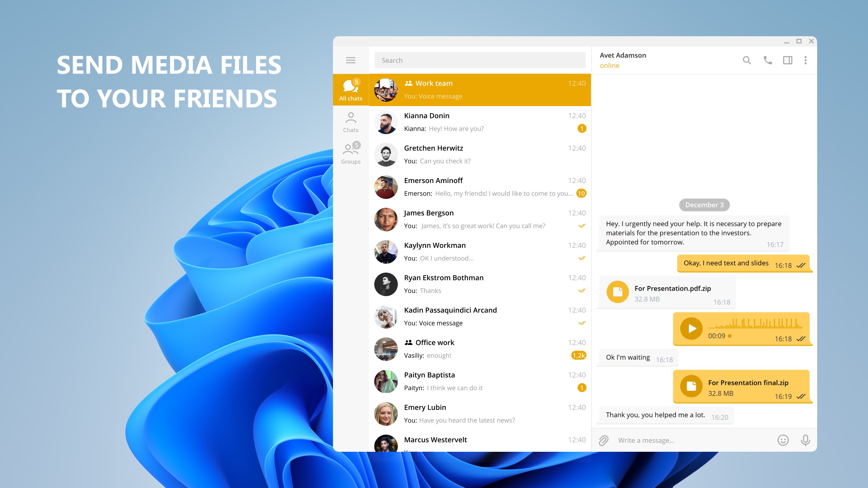The width and height of the screenshot is (868, 488).
Task: Open For Presentation final.zip file icon
Action: (x=691, y=386)
